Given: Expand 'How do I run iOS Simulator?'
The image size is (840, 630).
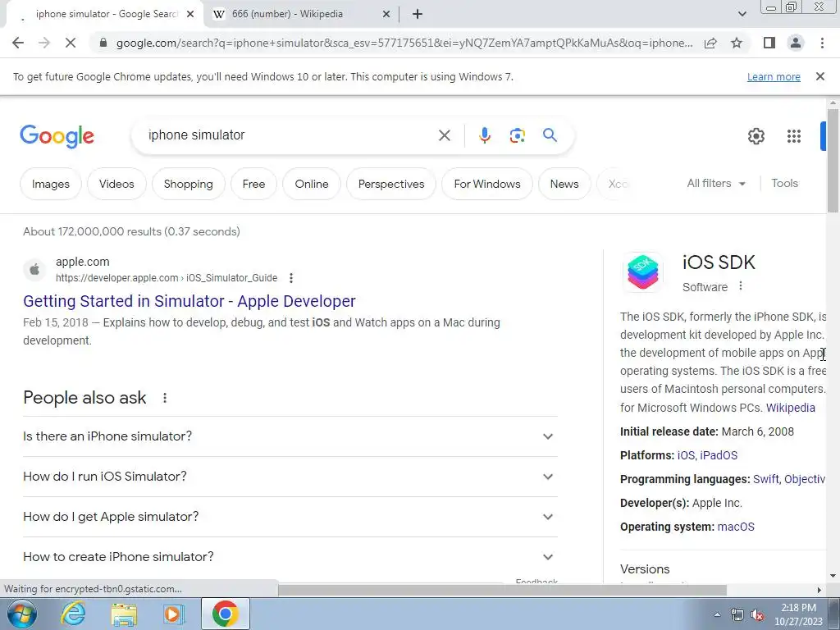Looking at the screenshot, I should coord(290,477).
